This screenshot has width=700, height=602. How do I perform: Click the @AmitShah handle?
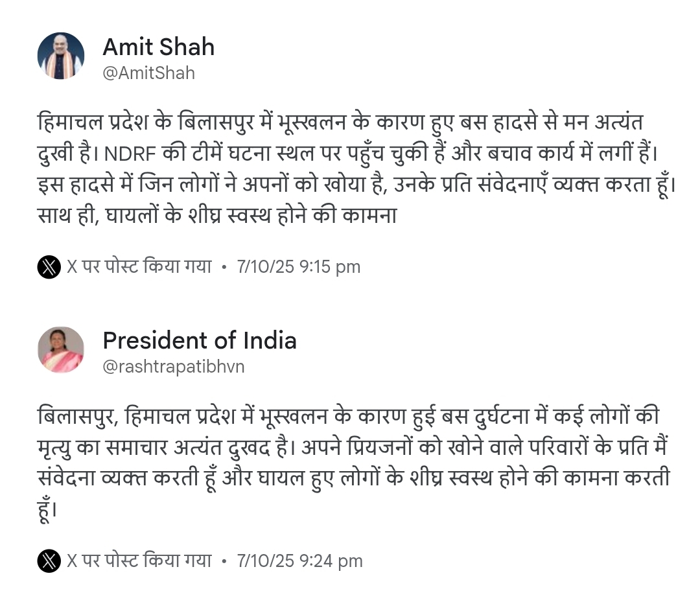[x=148, y=73]
